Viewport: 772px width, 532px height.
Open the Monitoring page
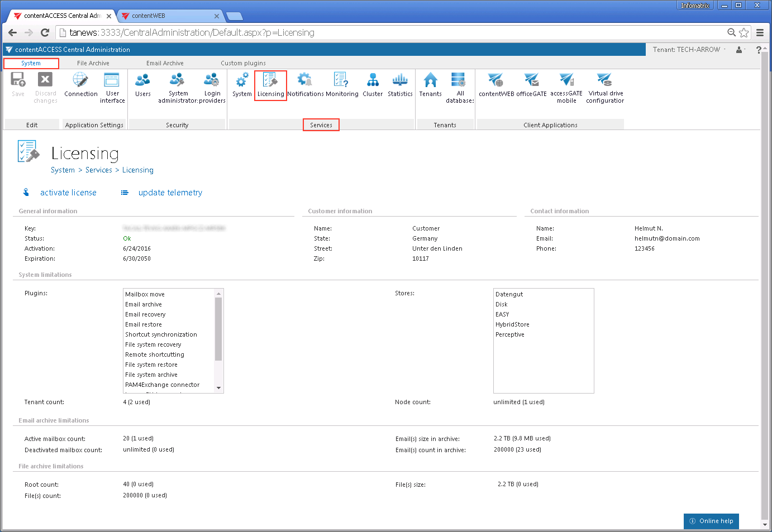(x=342, y=84)
